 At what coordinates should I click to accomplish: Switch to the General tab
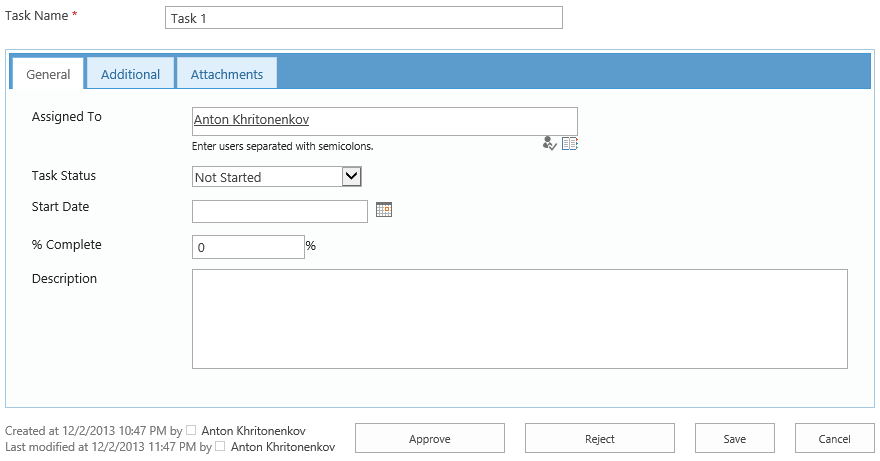(48, 74)
